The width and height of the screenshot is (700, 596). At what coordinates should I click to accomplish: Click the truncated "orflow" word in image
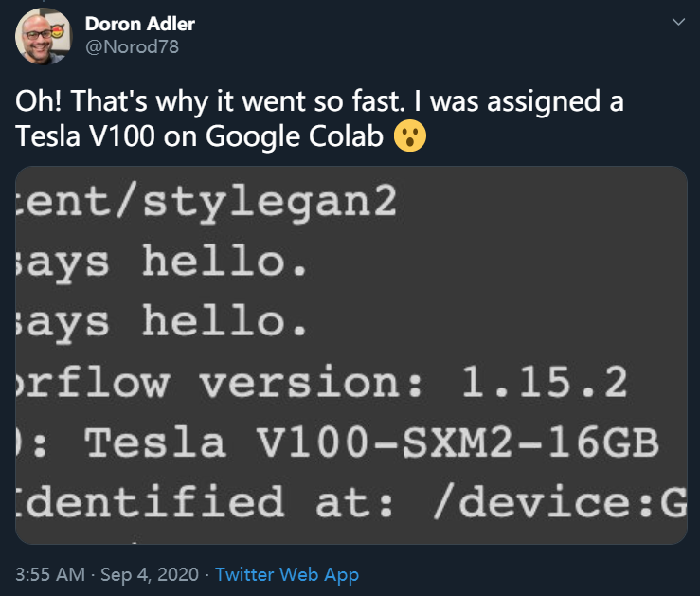coord(93,382)
